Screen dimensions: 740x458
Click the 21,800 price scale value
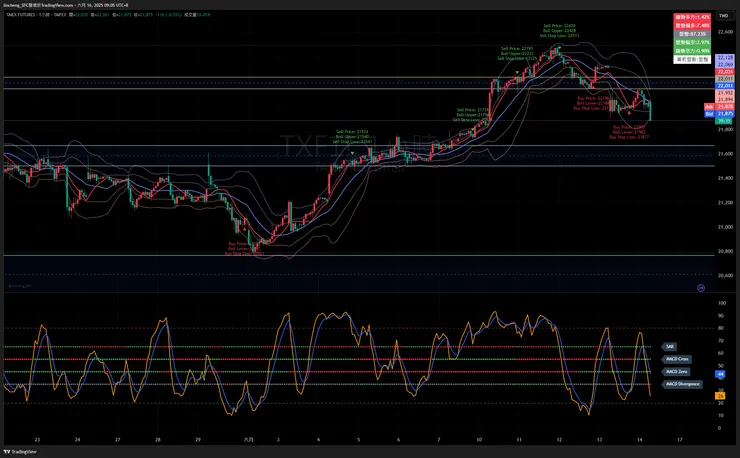725,129
